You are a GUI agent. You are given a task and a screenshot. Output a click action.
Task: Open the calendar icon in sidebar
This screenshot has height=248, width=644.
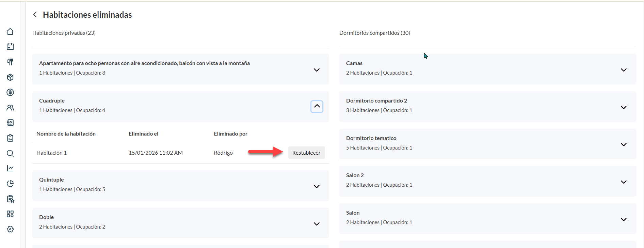[x=10, y=47]
